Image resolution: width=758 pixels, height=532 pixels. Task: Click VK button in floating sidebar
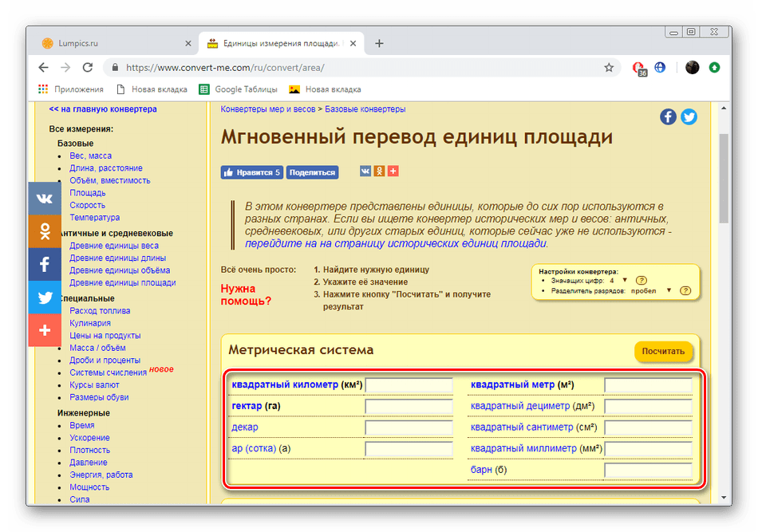45,198
